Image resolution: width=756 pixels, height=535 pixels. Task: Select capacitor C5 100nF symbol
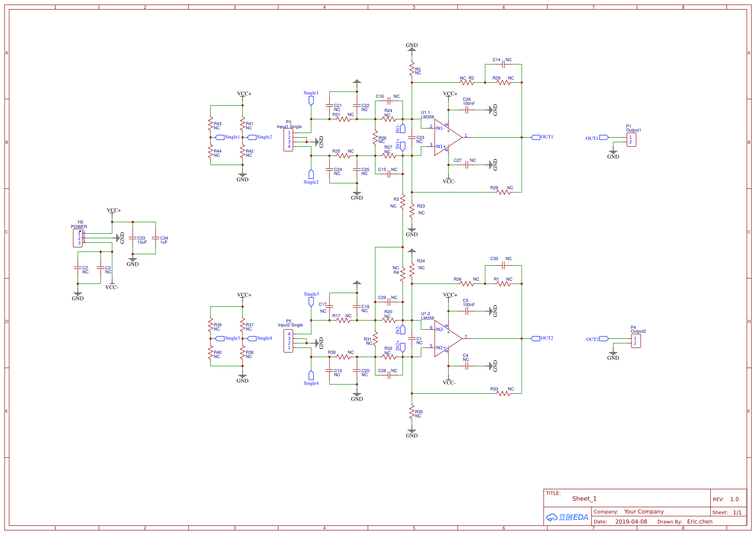point(467,311)
